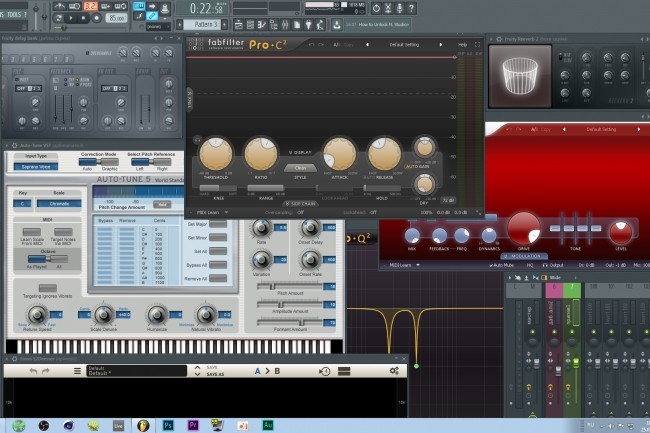Click the Drive knob in red FabFilter plugin
The width and height of the screenshot is (650, 433).
524,228
